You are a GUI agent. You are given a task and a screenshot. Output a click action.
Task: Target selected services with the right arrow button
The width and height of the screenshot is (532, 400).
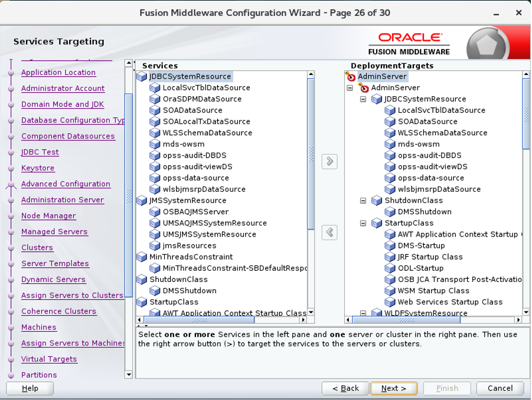329,161
